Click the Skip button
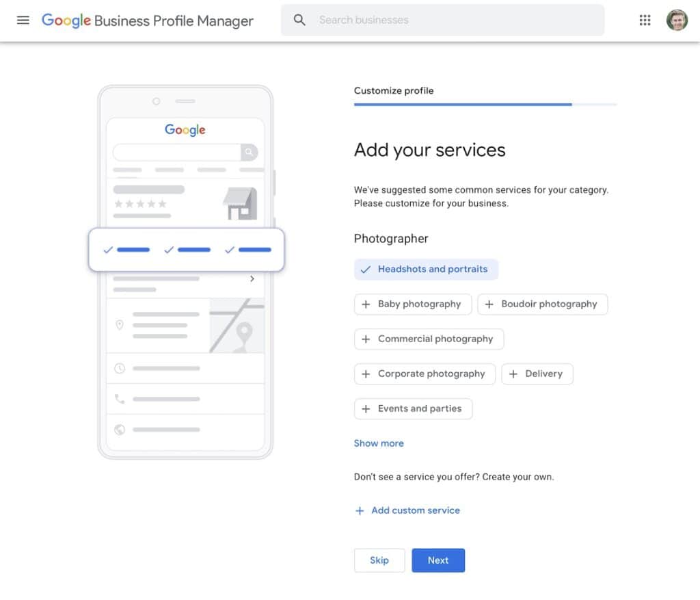The width and height of the screenshot is (700, 600). coord(379,560)
